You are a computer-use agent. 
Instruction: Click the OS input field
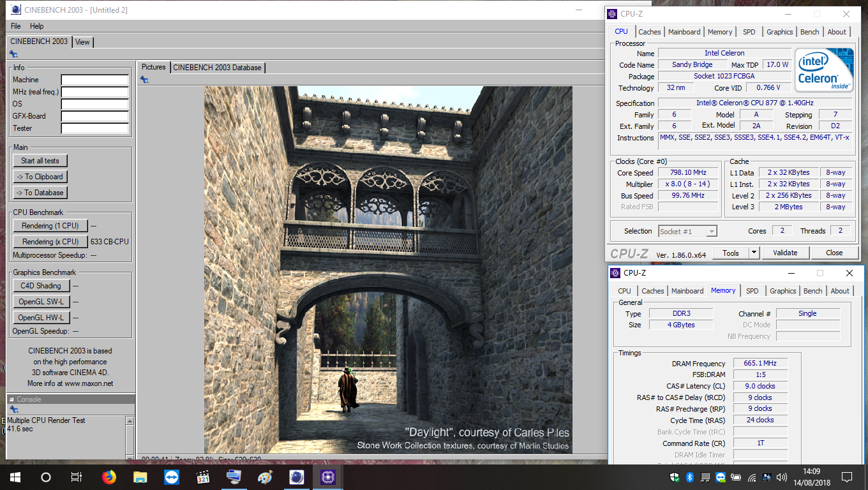(x=95, y=104)
